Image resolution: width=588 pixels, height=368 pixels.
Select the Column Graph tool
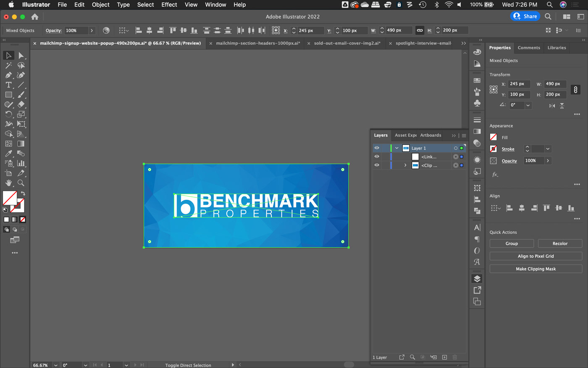pos(21,163)
